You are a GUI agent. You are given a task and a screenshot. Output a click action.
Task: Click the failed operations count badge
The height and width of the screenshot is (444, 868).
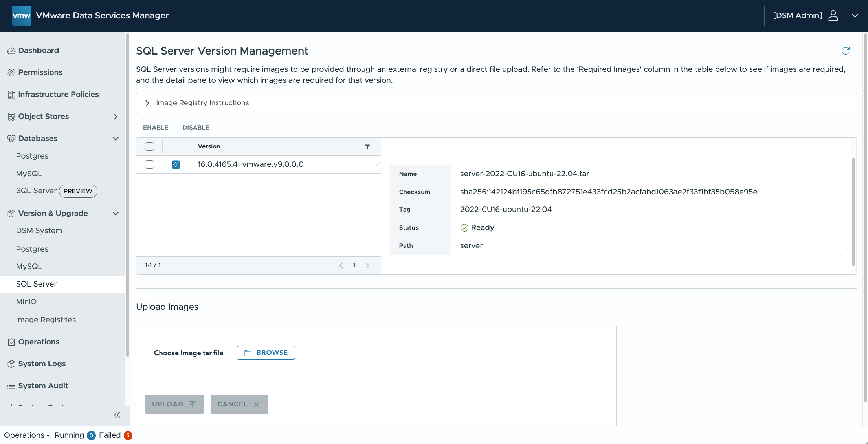click(x=128, y=435)
